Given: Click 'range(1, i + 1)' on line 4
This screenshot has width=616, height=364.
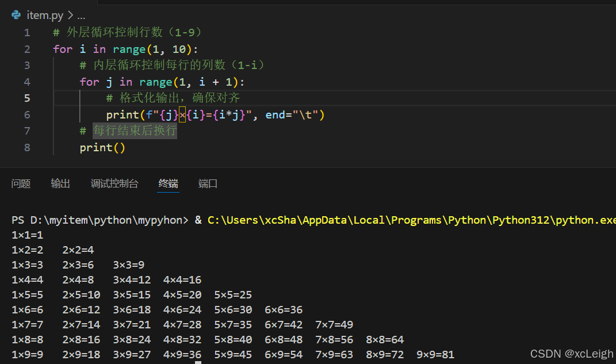Looking at the screenshot, I should 189,82.
